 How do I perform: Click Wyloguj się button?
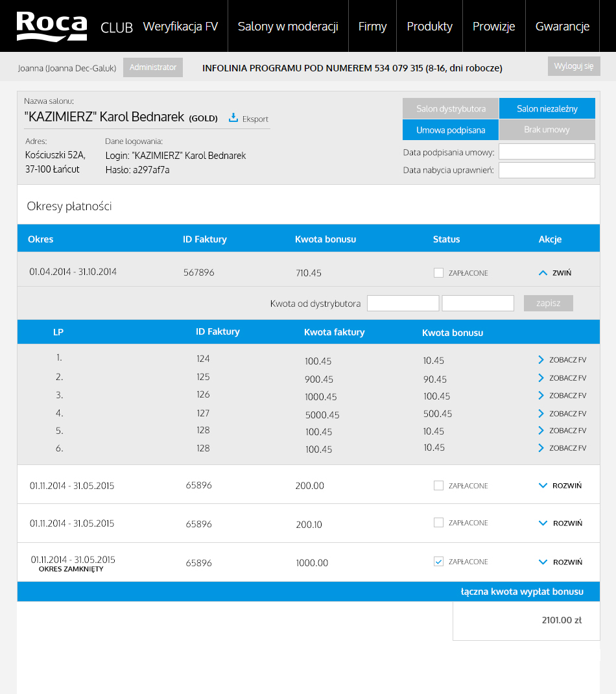click(x=574, y=66)
